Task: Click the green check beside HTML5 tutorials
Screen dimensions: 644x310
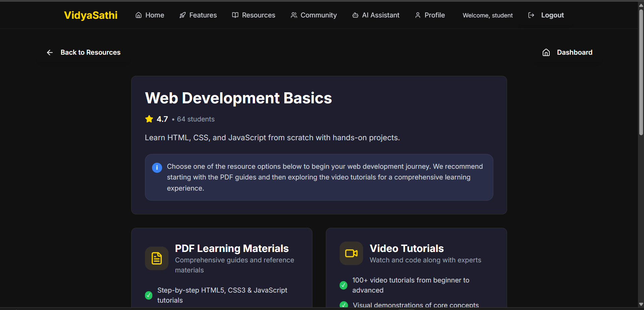Action: [x=149, y=295]
